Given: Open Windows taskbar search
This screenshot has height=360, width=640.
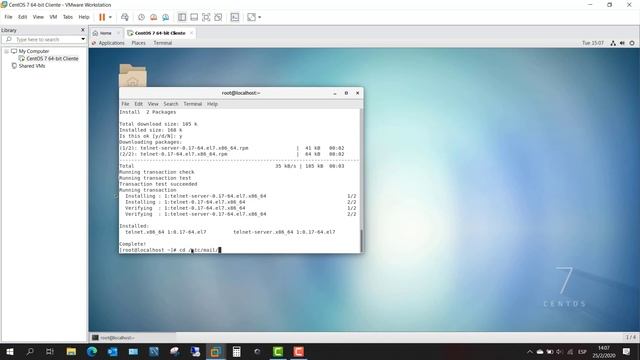Looking at the screenshot, I should pyautogui.click(x=30, y=351).
